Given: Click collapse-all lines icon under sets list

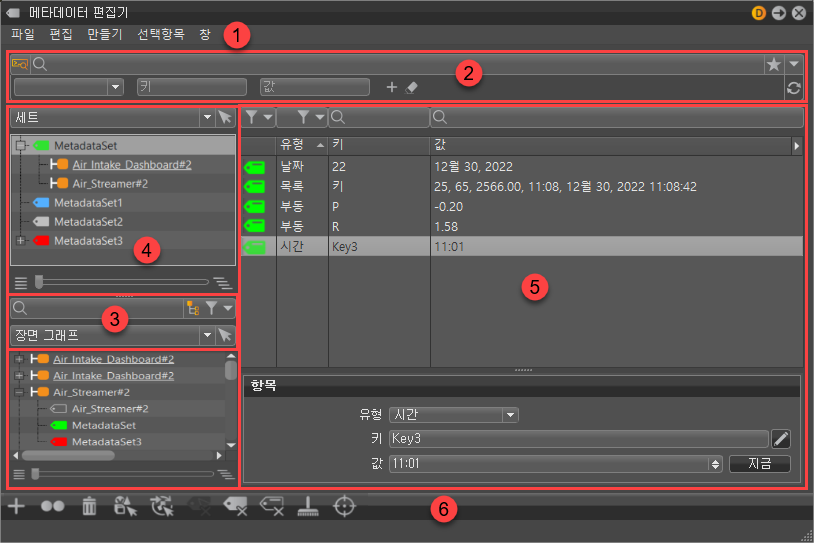Looking at the screenshot, I should point(21,283).
